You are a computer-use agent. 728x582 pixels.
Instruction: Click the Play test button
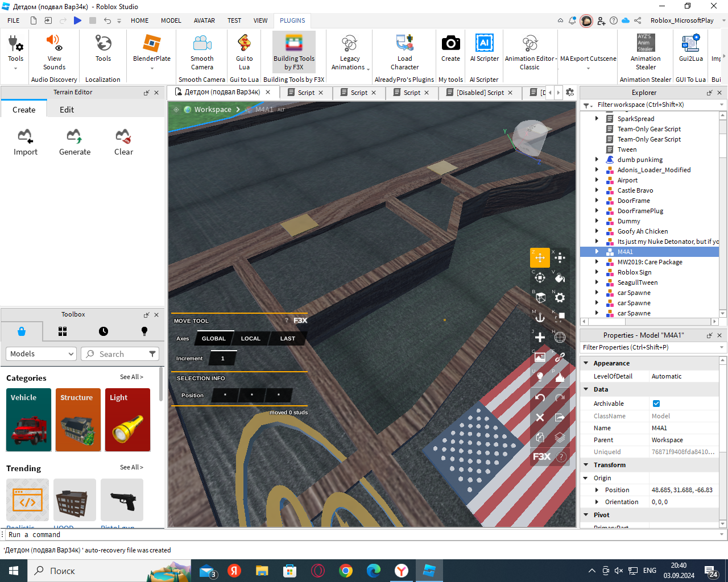click(x=77, y=20)
